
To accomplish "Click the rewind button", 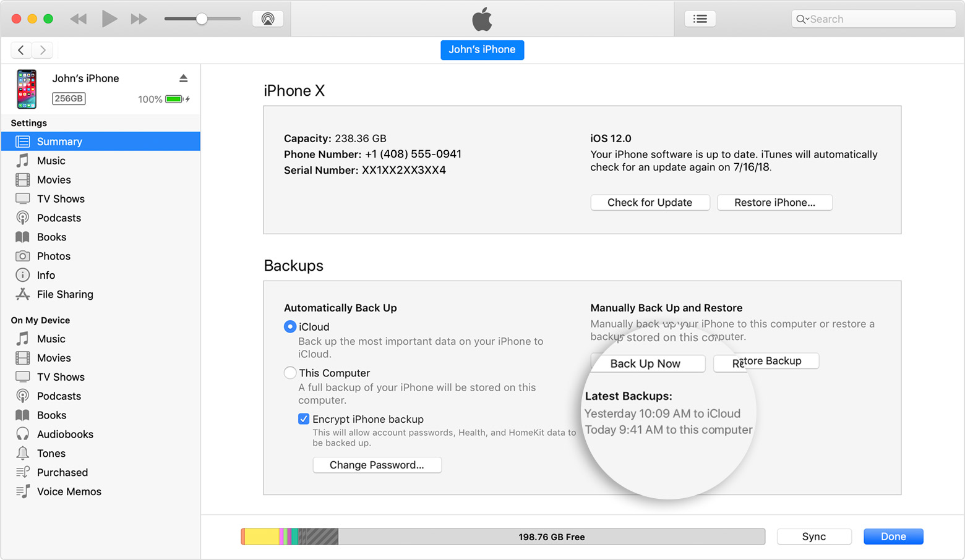I will click(79, 19).
